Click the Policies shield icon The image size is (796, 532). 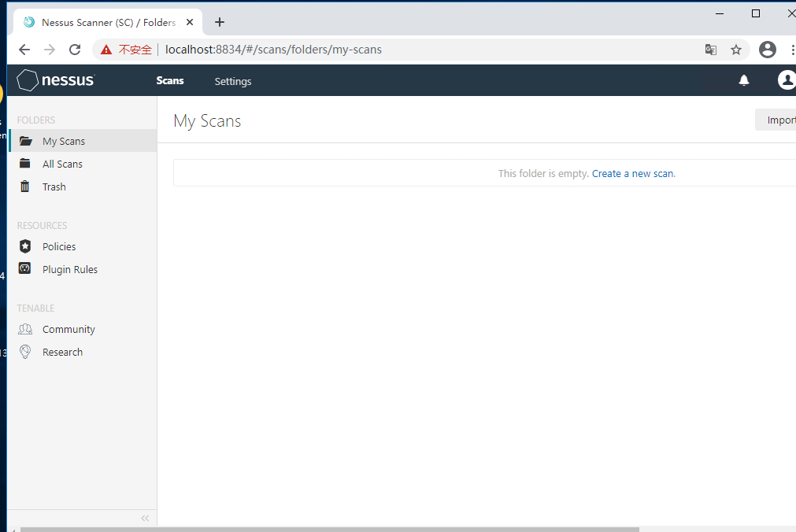click(25, 246)
